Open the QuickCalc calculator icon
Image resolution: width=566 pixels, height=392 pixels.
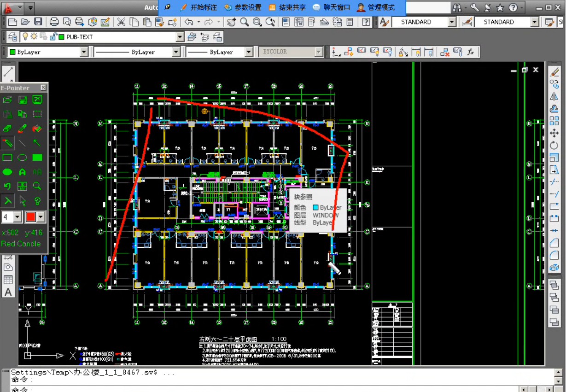pos(350,22)
